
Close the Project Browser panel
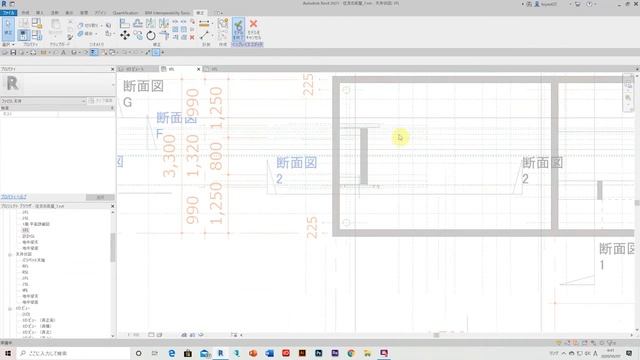[x=113, y=206]
